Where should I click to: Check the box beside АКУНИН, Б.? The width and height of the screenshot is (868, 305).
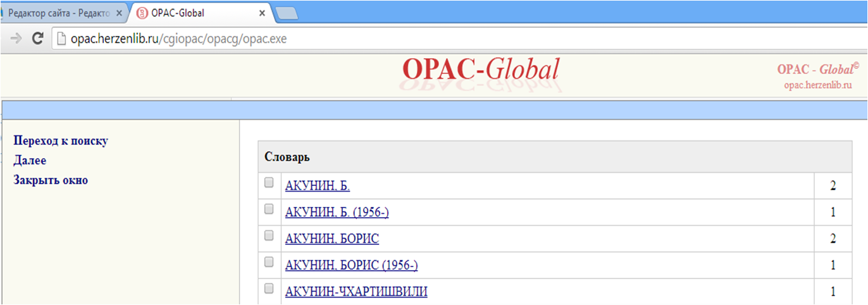click(269, 183)
